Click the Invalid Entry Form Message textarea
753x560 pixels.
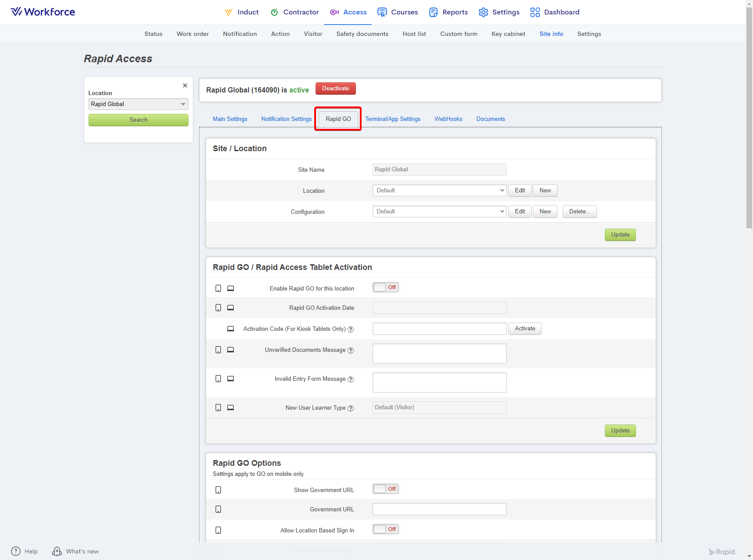[x=440, y=383]
